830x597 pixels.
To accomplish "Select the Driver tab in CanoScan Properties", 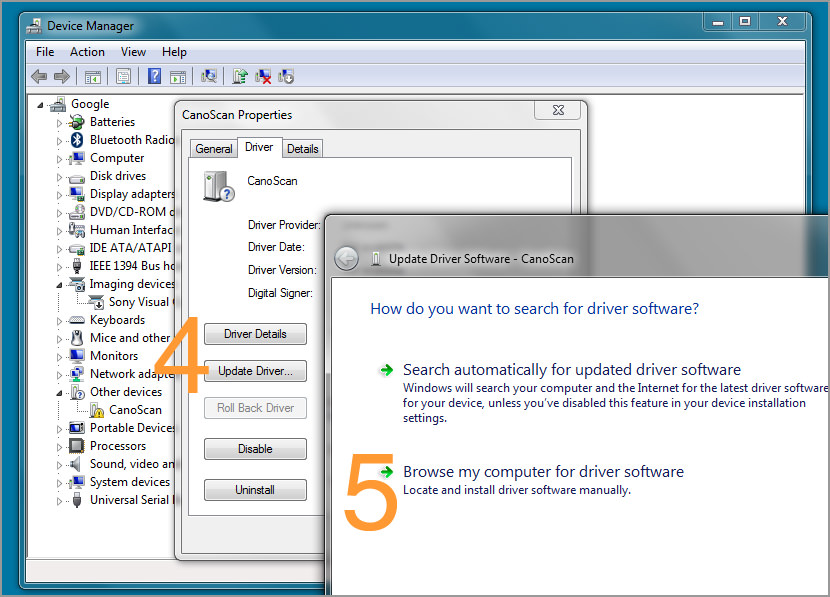I will [x=259, y=147].
